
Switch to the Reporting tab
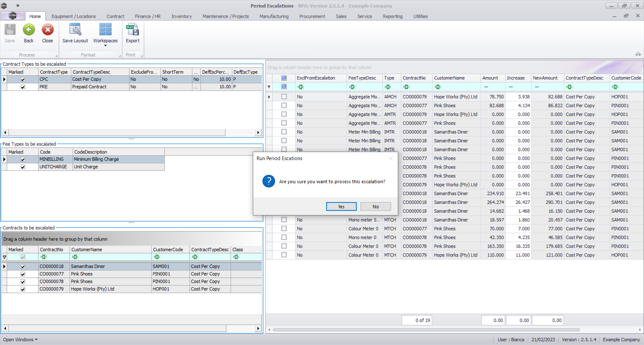(x=392, y=16)
